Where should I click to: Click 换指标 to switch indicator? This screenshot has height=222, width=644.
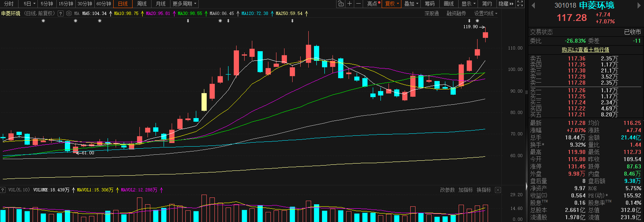coord(484,190)
